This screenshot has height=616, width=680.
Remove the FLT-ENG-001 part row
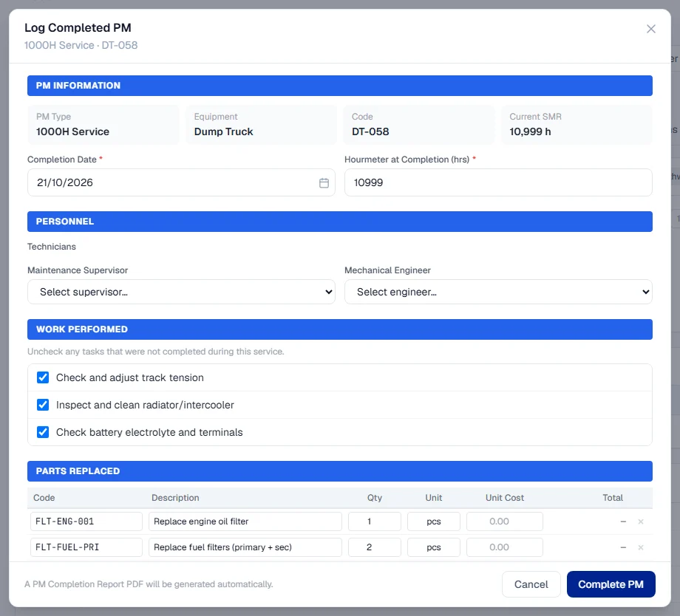tap(641, 521)
